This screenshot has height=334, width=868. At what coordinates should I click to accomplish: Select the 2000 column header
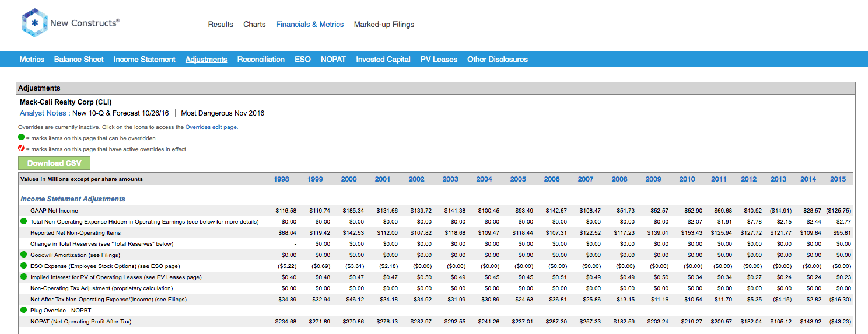point(349,179)
